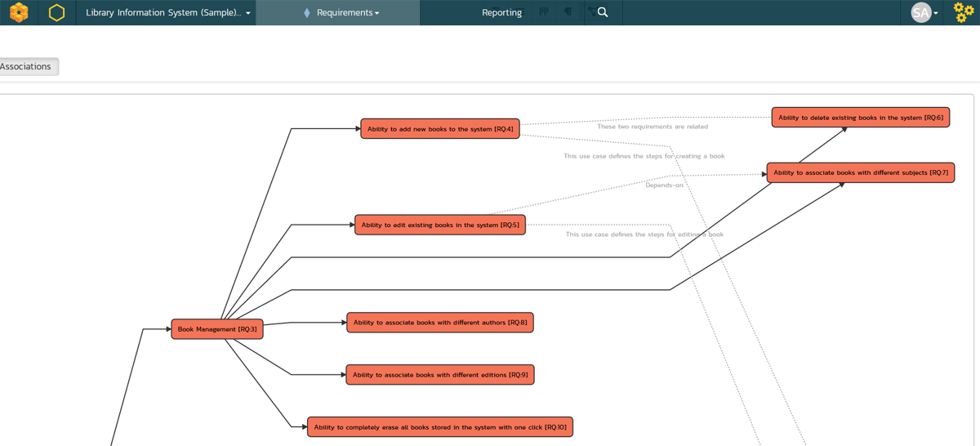Select 'associate books with different subjects' node
This screenshot has width=980, height=446.
(860, 173)
